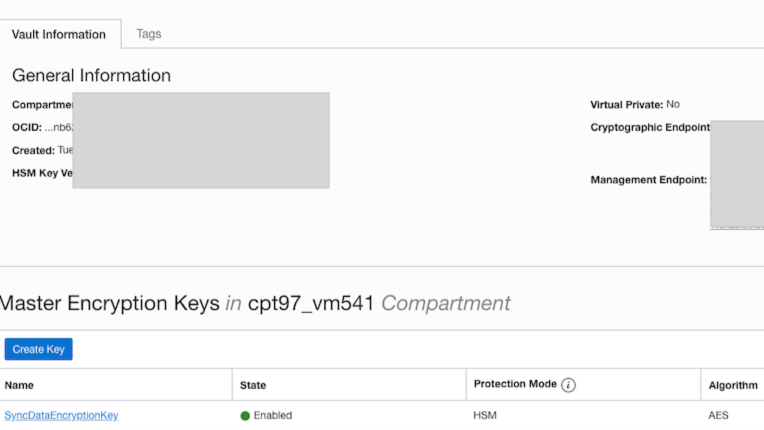This screenshot has height=430, width=764.
Task: Click the Protection Mode info icon
Action: (568, 385)
